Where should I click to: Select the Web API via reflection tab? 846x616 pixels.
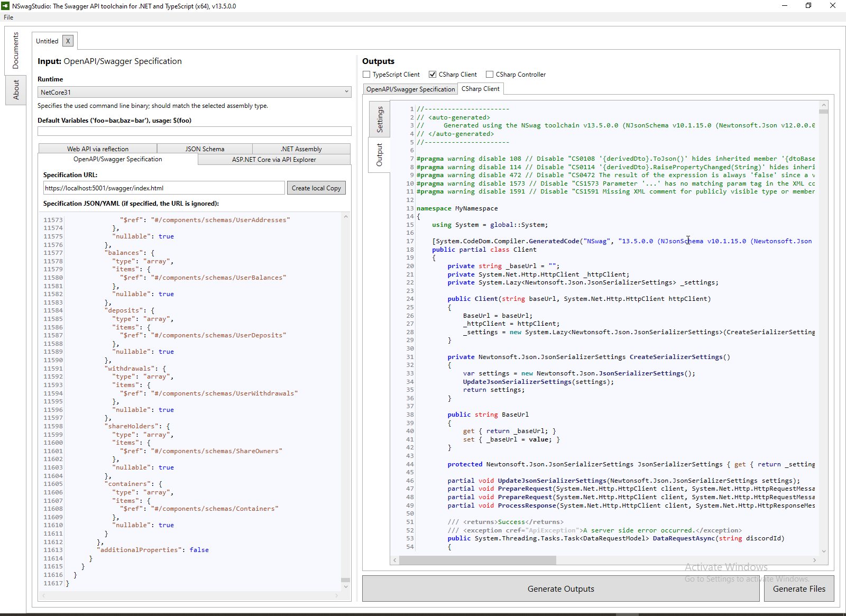click(x=98, y=149)
